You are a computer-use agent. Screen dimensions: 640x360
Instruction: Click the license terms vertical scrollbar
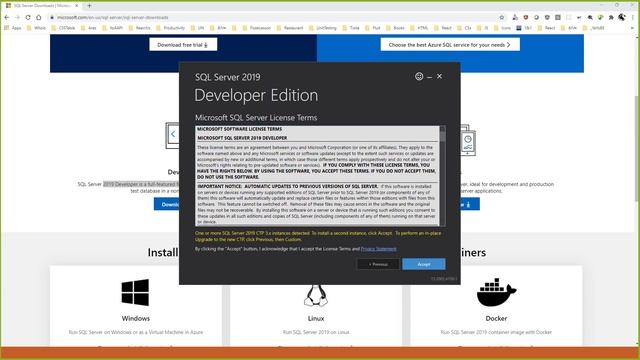click(x=442, y=176)
